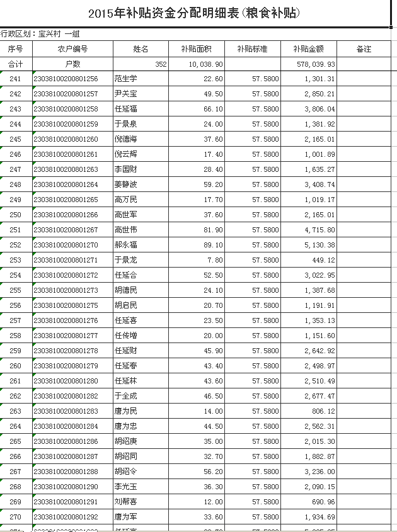Click the name cell 任延林

(141, 381)
